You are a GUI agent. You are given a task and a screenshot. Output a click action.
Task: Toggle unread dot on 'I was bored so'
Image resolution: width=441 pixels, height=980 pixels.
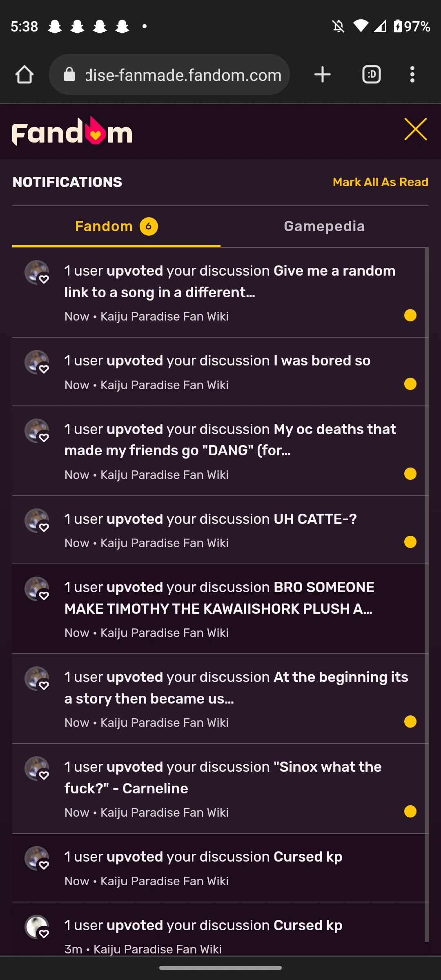[x=410, y=384]
